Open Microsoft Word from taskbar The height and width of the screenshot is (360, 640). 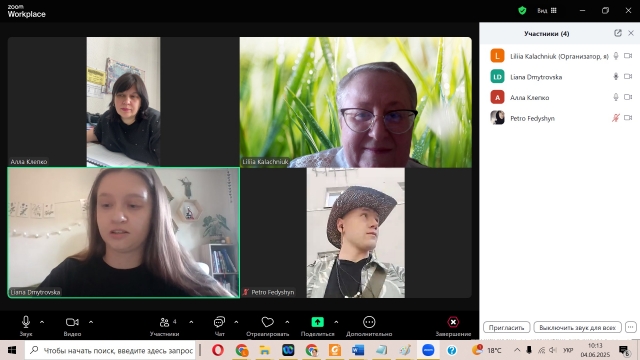pyautogui.click(x=358, y=350)
